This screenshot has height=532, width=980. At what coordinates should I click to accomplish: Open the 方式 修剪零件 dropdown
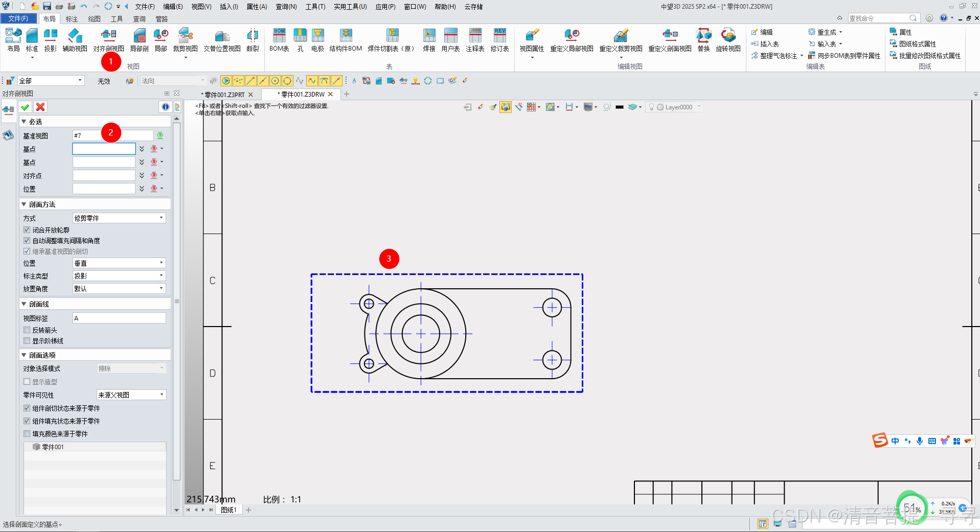[119, 218]
